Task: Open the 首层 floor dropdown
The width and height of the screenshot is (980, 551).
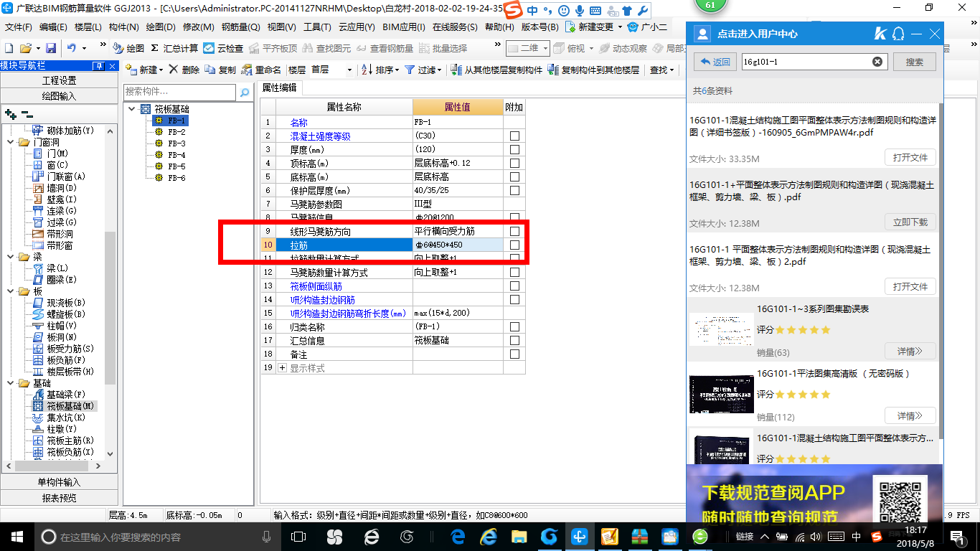Action: click(349, 70)
